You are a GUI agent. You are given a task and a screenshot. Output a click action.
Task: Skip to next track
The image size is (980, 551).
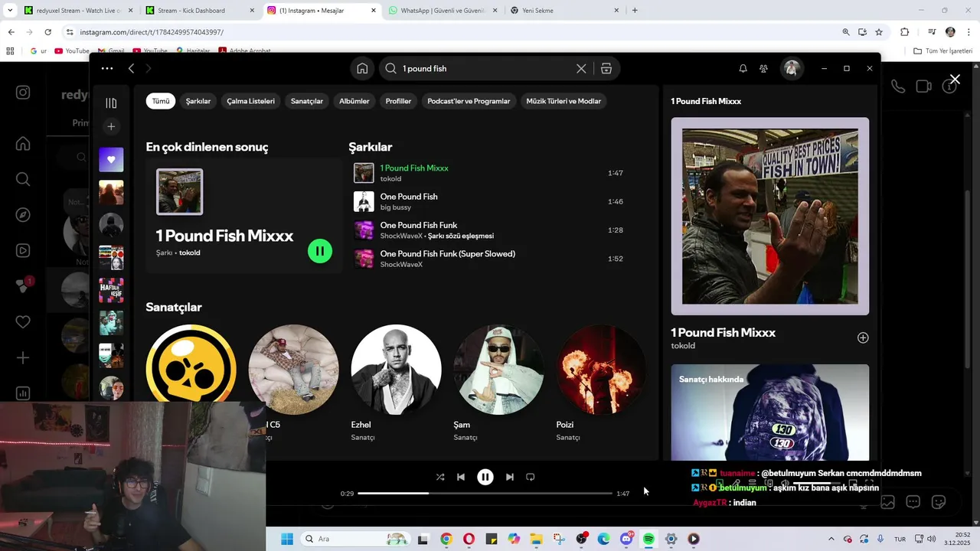click(x=510, y=477)
